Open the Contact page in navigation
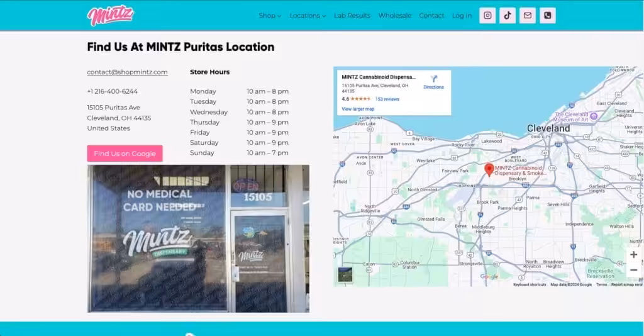This screenshot has width=644, height=336. 431,16
